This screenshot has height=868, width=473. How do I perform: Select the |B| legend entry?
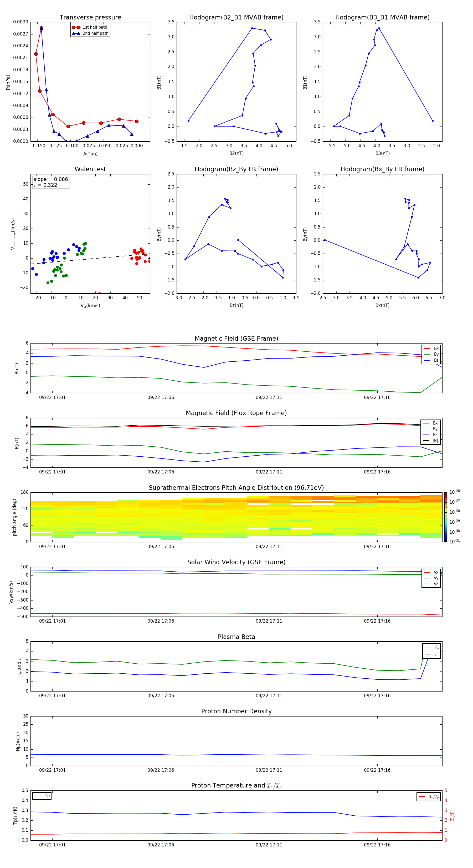(x=431, y=441)
